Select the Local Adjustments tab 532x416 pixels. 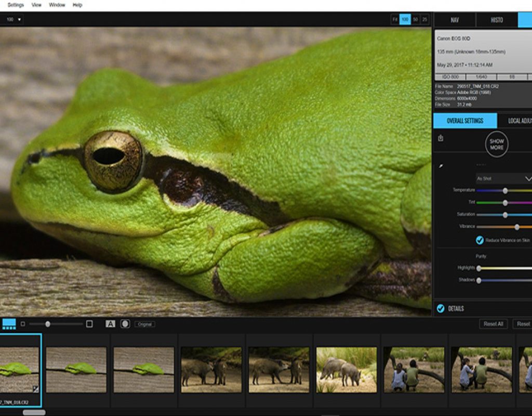[515, 121]
